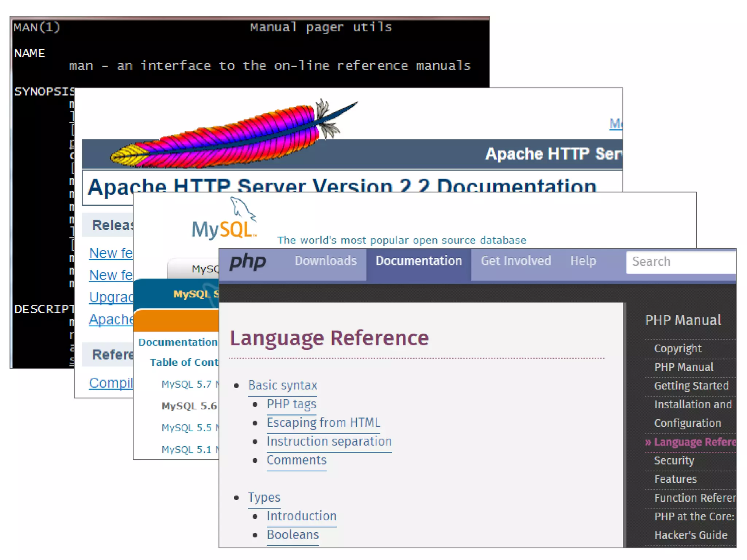Screen dimensions: 747x560
Task: Select Getting Started in the sidebar
Action: 691,386
